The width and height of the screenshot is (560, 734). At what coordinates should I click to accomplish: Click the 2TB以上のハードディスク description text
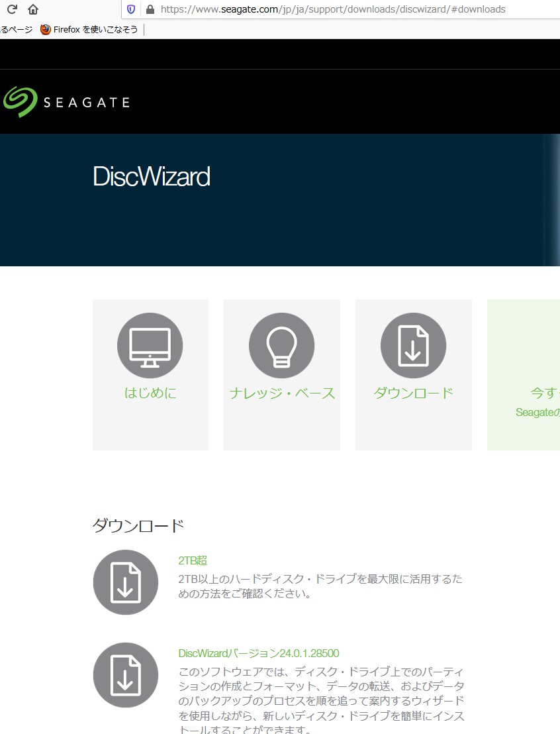320,586
